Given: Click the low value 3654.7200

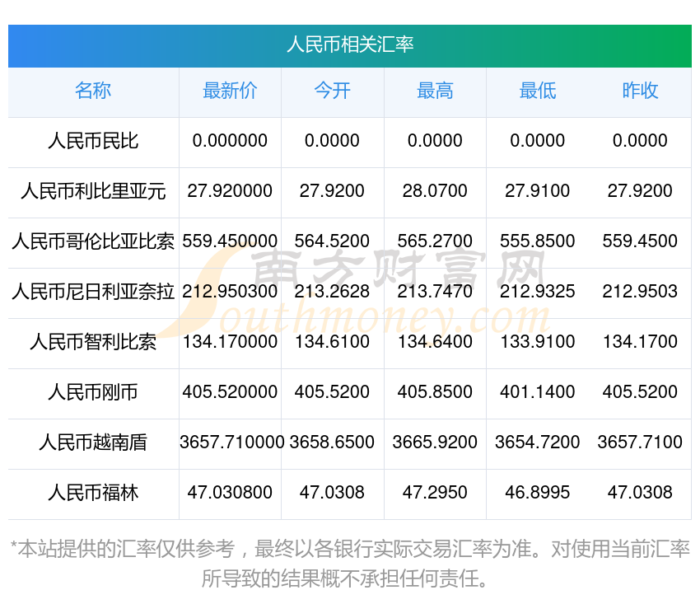Looking at the screenshot, I should tap(538, 442).
